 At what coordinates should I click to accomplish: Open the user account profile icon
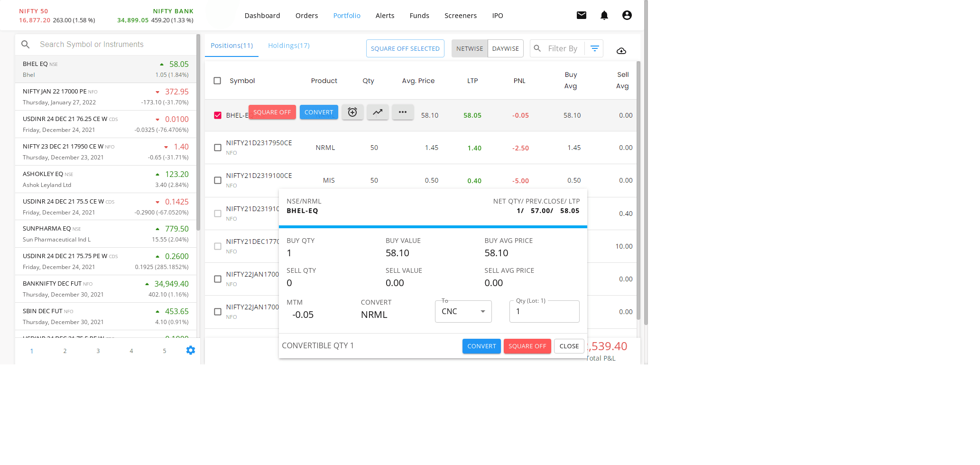click(627, 15)
